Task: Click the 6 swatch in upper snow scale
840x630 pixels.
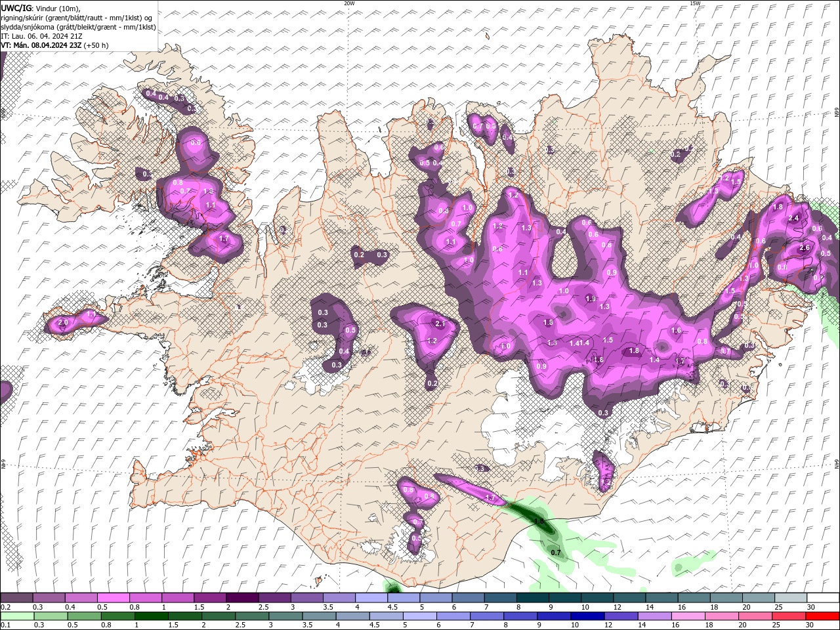Action: pyautogui.click(x=467, y=598)
